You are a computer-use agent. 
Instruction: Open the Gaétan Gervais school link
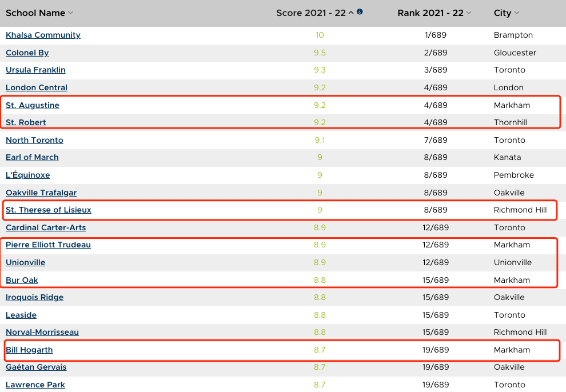(36, 367)
